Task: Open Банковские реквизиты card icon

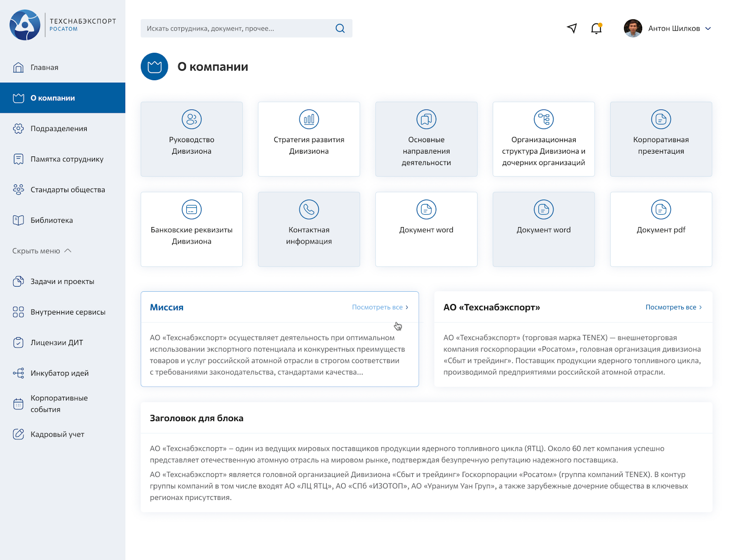Action: point(191,210)
